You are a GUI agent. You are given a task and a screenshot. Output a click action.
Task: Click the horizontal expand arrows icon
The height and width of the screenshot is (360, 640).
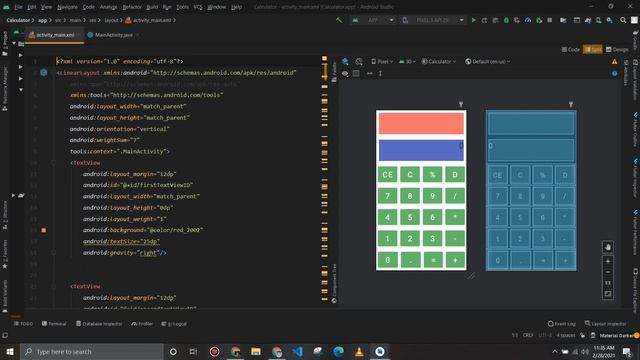[x=369, y=73]
